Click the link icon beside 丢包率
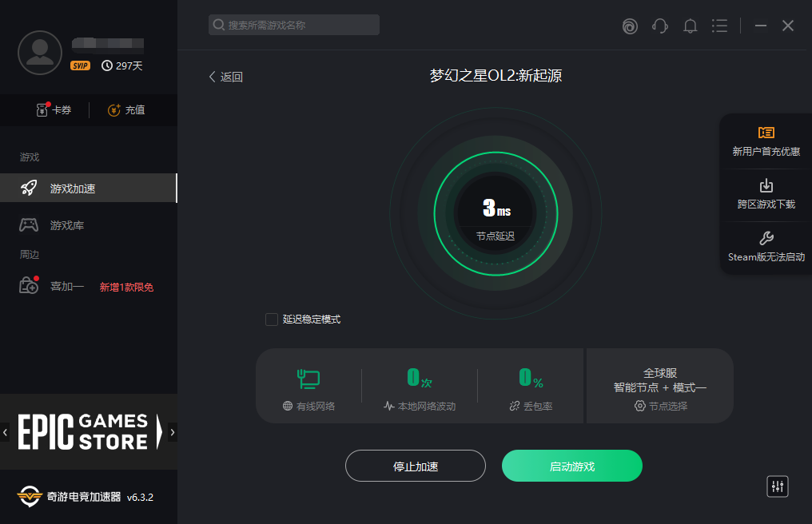 click(514, 406)
